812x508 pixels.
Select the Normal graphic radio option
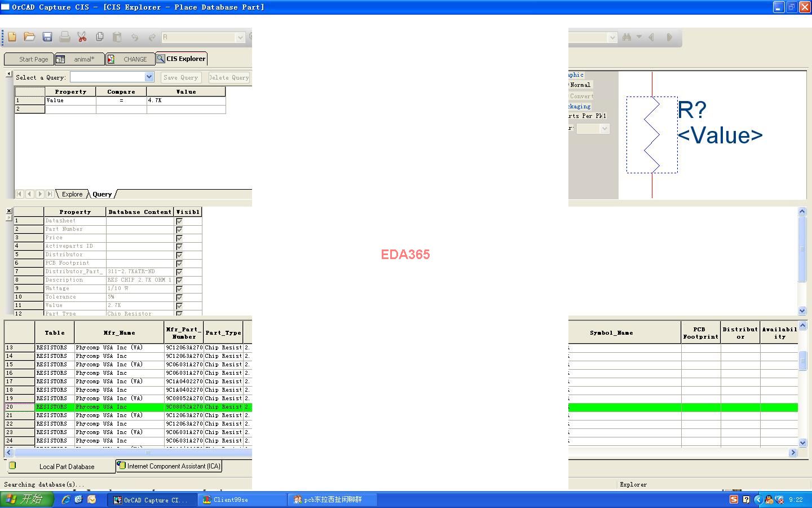point(579,85)
